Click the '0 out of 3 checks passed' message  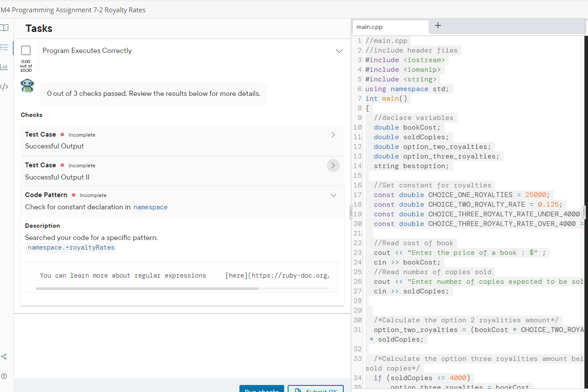pyautogui.click(x=153, y=94)
